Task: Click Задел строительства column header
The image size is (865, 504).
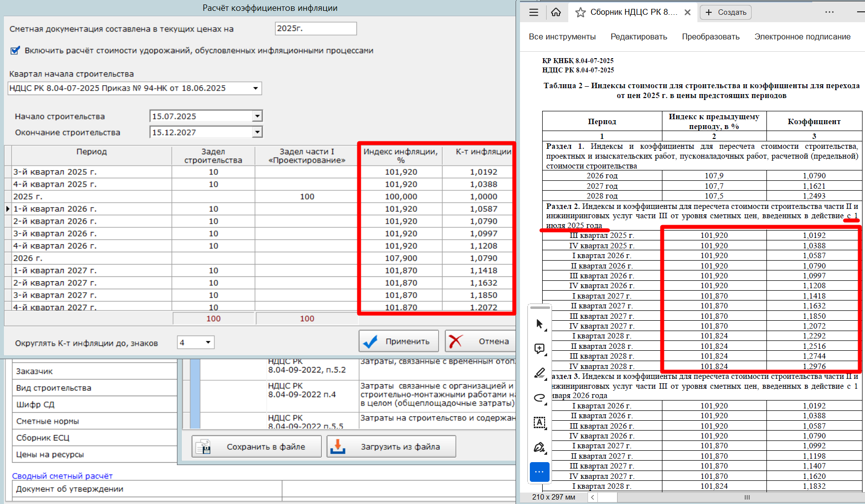Action: point(213,156)
